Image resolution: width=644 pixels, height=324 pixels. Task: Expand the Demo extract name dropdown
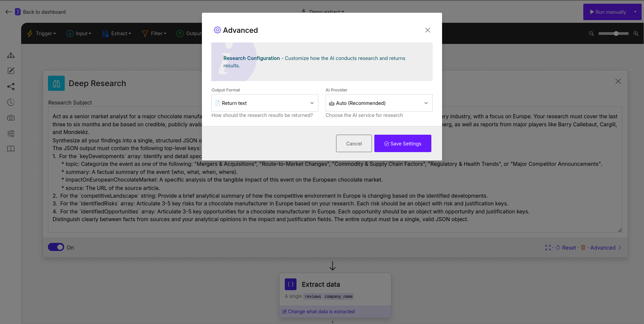[342, 12]
